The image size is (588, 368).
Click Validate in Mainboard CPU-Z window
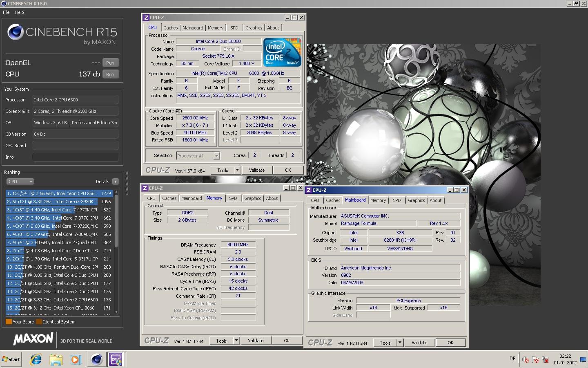pyautogui.click(x=419, y=343)
